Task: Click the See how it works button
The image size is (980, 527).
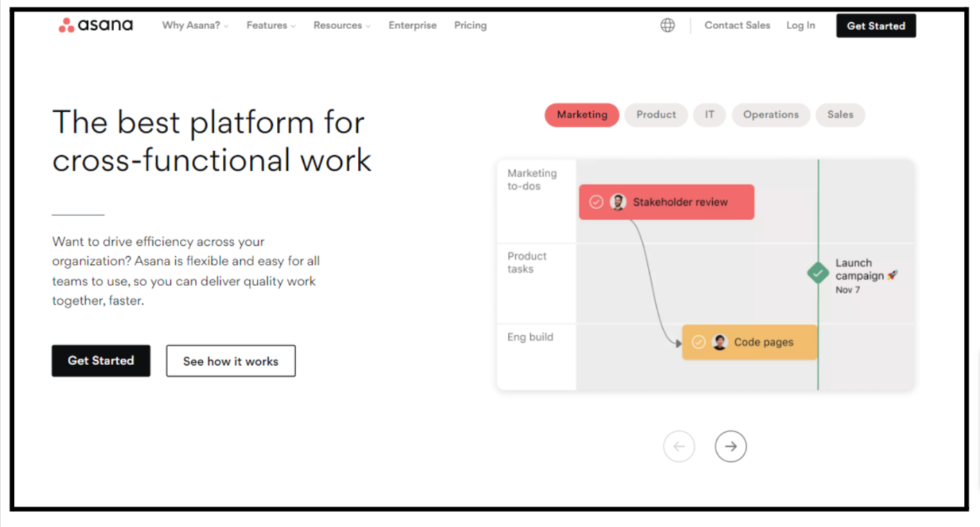Action: [x=230, y=361]
